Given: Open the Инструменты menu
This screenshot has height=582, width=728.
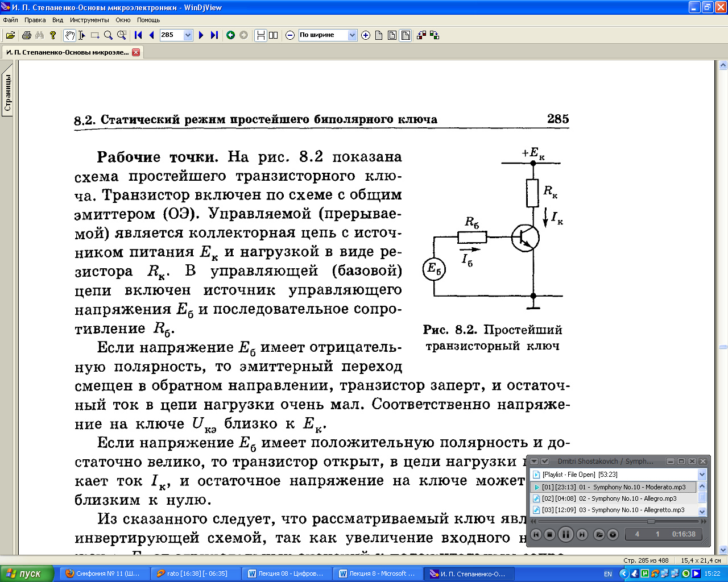Looking at the screenshot, I should pos(89,20).
